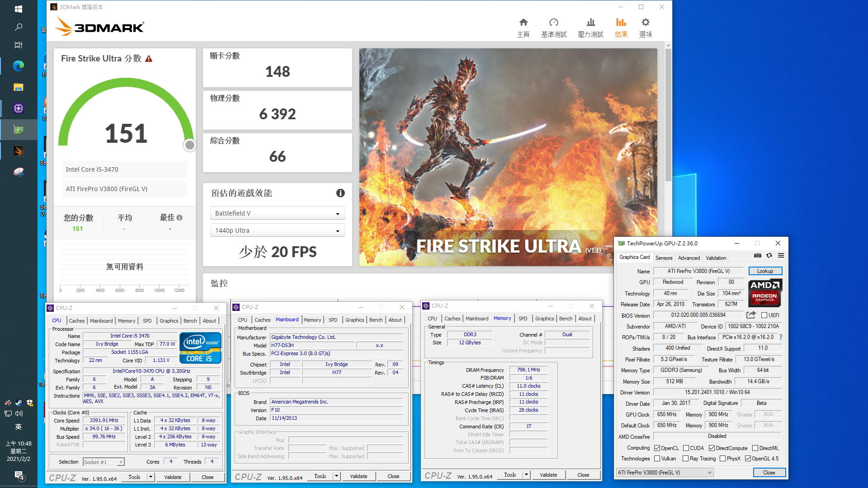Toggle the Ray Tracing checkbox
The height and width of the screenshot is (488, 868).
click(x=685, y=459)
